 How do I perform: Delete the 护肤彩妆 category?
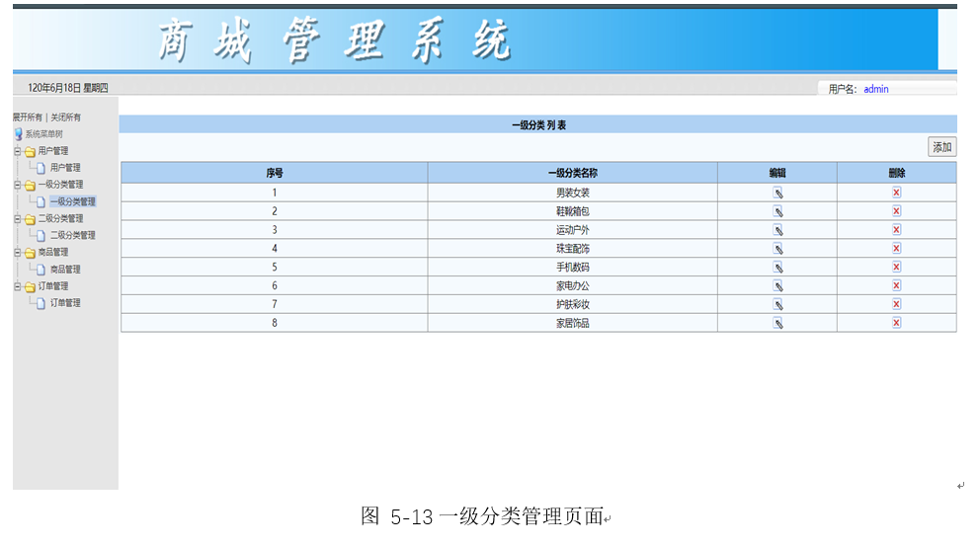coord(896,304)
